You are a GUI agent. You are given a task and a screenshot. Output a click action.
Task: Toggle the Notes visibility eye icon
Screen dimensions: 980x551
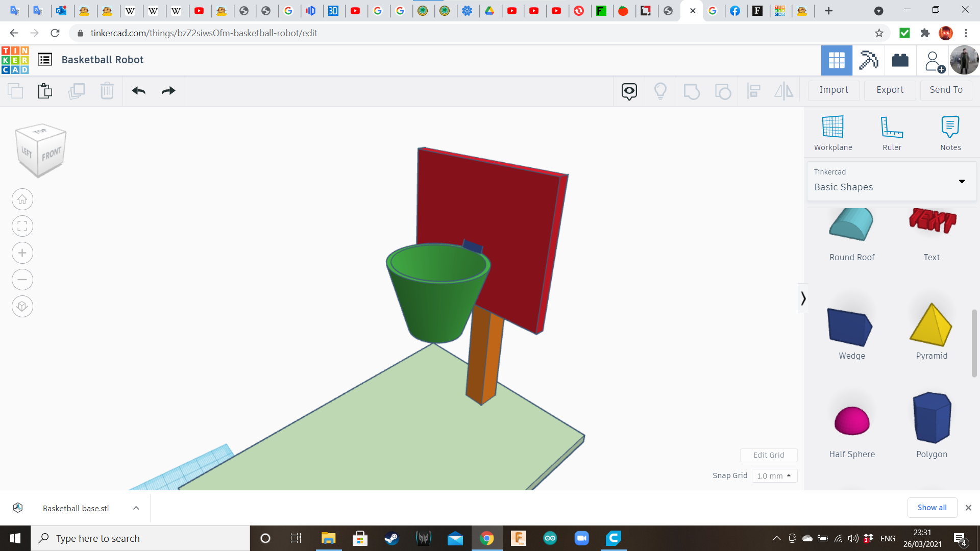click(x=629, y=91)
